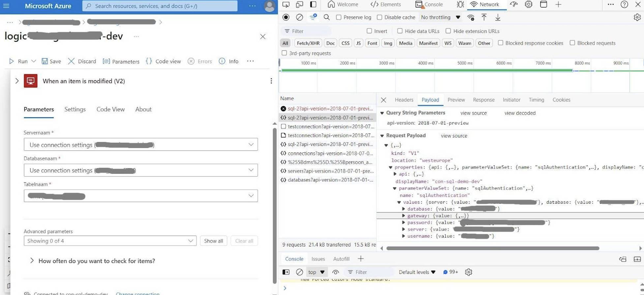
Task: Export HAR file download arrow
Action: click(x=498, y=17)
